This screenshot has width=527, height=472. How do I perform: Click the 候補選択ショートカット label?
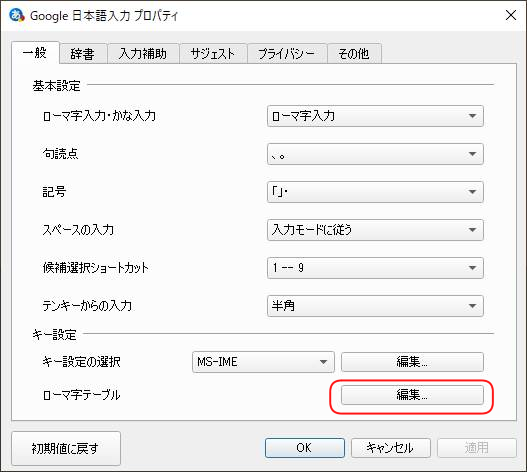pyautogui.click(x=95, y=268)
